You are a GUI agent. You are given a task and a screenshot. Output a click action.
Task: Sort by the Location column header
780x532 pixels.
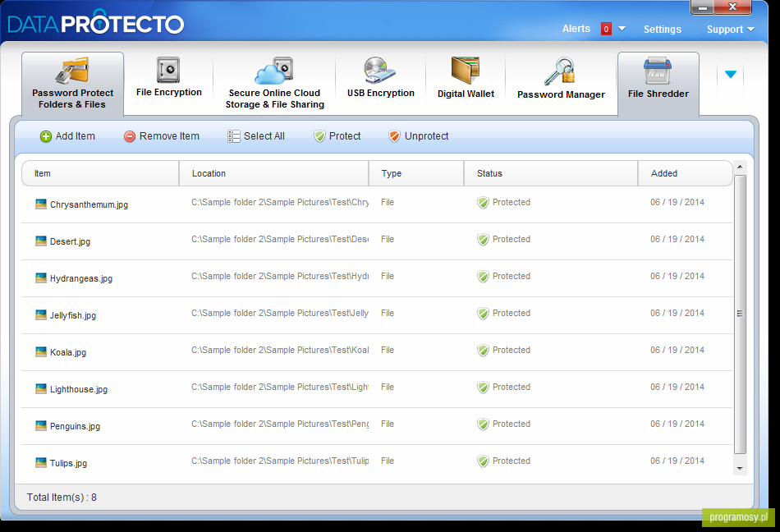click(273, 173)
